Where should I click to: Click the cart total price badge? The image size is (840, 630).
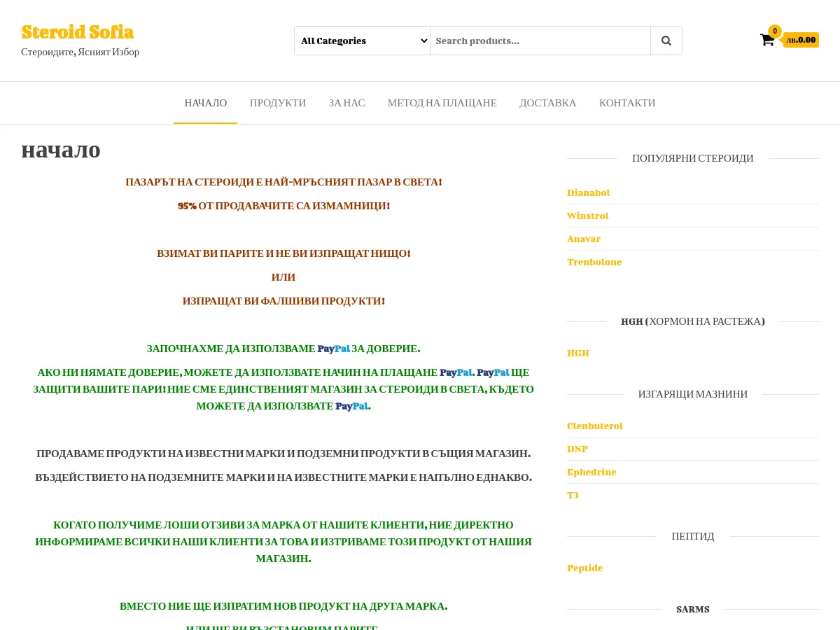pos(801,40)
